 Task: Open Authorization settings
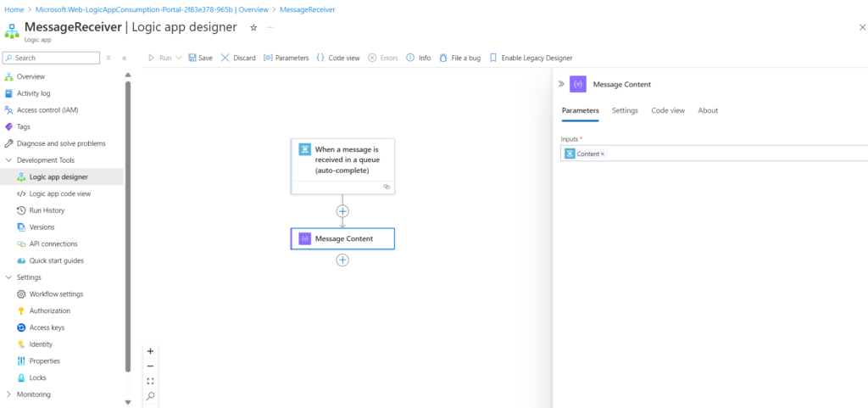[x=50, y=310]
